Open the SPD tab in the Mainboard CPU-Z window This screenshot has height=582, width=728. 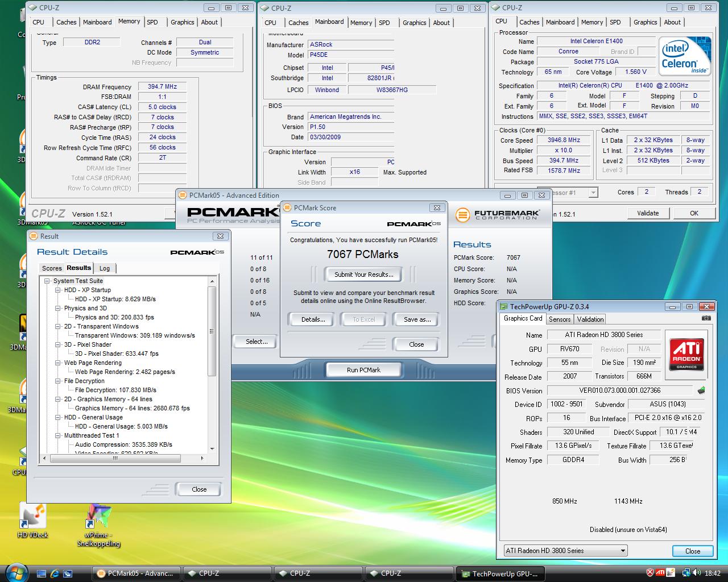[x=384, y=23]
